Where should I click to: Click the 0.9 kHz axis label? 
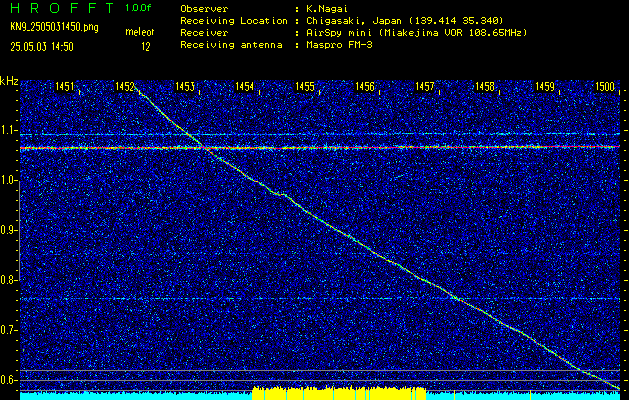tap(9, 230)
